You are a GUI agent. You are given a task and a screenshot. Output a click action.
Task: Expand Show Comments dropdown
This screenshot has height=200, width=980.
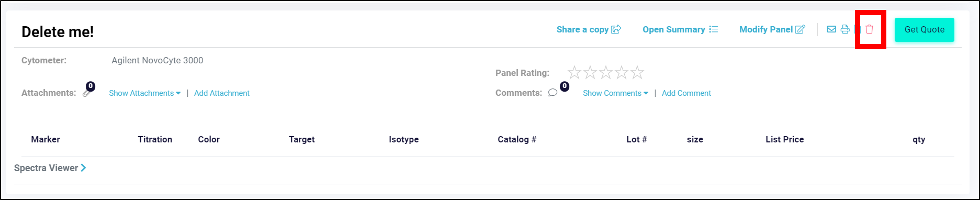615,93
